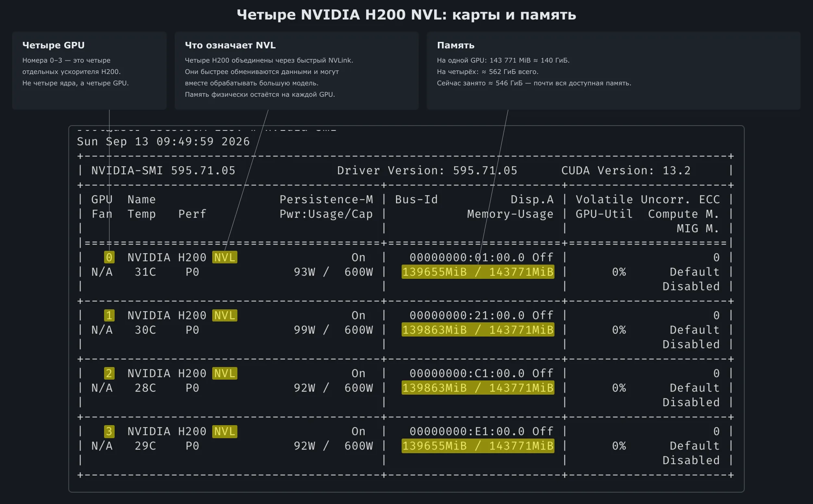This screenshot has height=504, width=813.
Task: Click the timestamp "Sun Sep 13 09:49:59 2026"
Action: pos(163,141)
